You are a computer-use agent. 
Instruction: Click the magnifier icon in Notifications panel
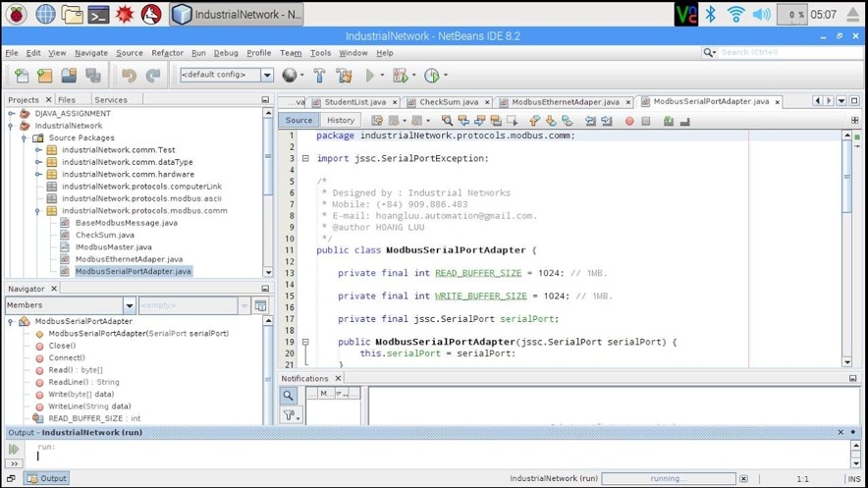click(289, 396)
